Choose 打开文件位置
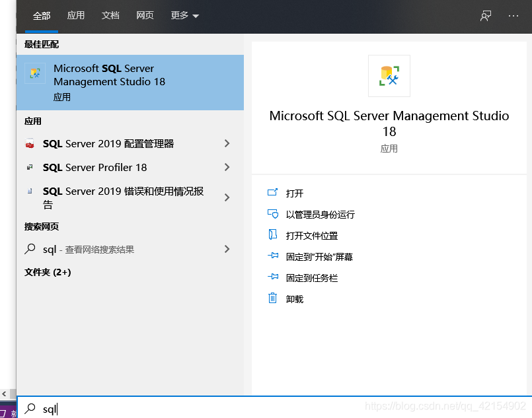The image size is (532, 418). [312, 236]
